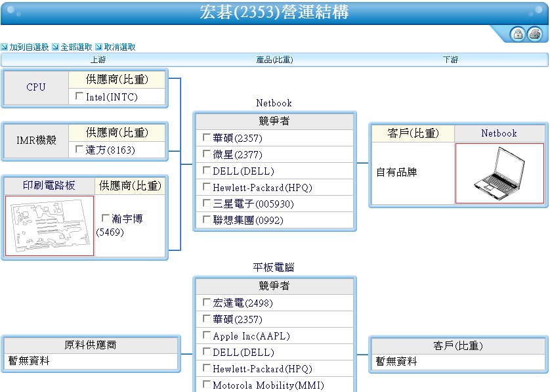Open the 瀚宇博 company link
The height and width of the screenshot is (392, 550).
pos(119,225)
